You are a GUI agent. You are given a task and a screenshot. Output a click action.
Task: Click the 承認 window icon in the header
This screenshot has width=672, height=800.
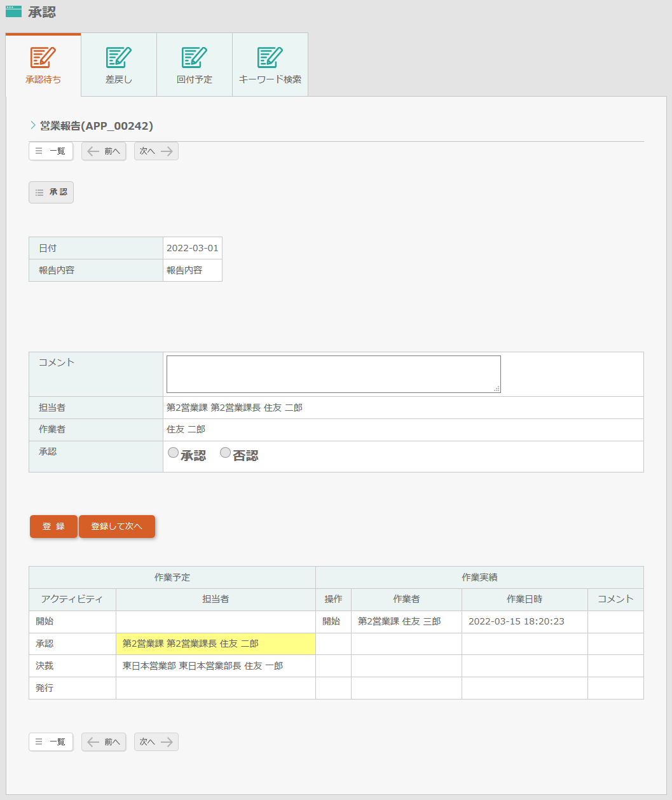pyautogui.click(x=13, y=11)
